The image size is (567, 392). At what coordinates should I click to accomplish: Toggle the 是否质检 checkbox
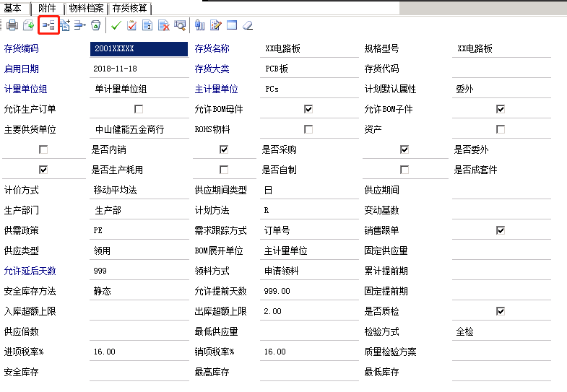point(500,311)
